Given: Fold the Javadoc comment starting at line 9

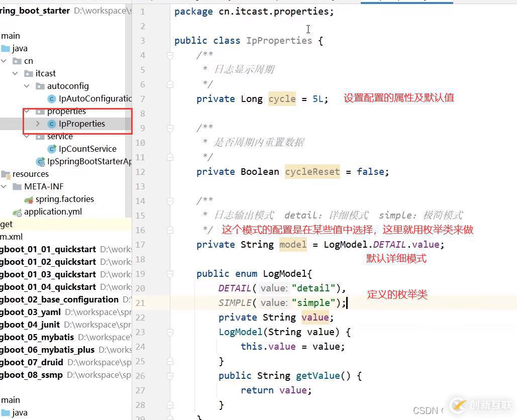Looking at the screenshot, I should coord(170,128).
